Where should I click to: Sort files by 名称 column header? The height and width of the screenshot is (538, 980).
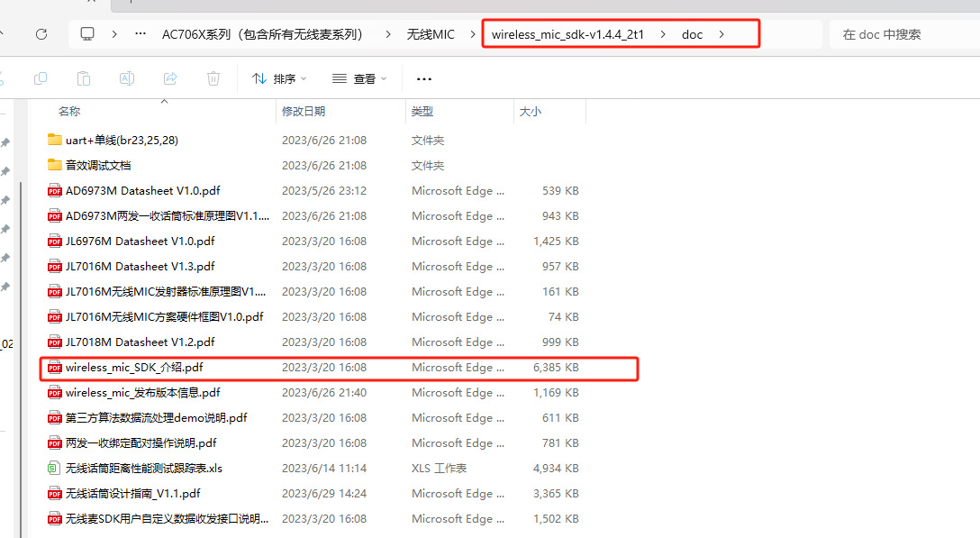[x=69, y=112]
